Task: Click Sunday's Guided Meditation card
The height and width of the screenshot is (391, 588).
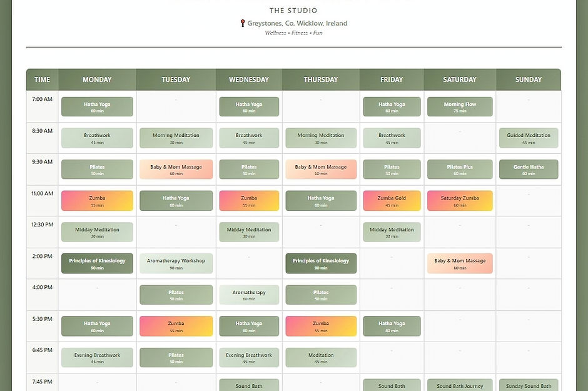Action: (x=529, y=138)
